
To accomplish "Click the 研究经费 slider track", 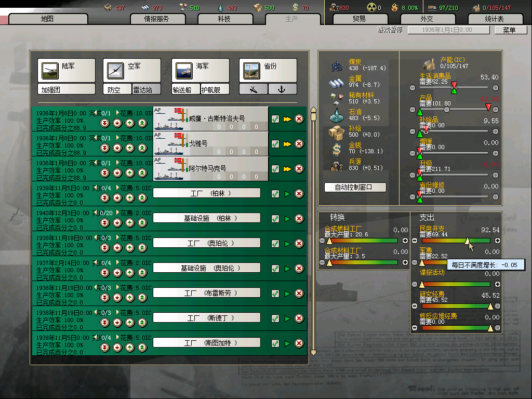I will (456, 306).
